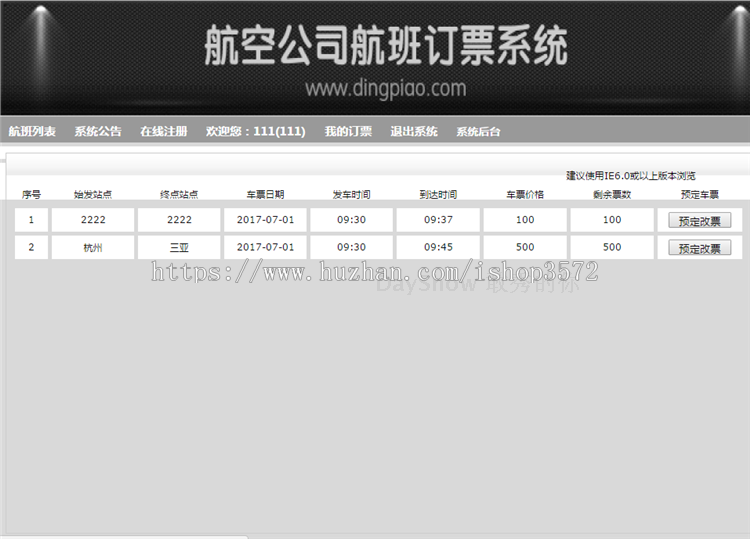Click arrival time 09:37 cell
This screenshot has height=539, width=750.
pyautogui.click(x=438, y=220)
